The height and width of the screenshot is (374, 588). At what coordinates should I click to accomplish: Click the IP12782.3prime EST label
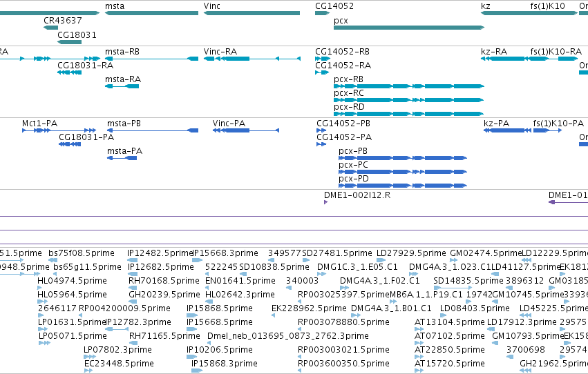coord(138,323)
